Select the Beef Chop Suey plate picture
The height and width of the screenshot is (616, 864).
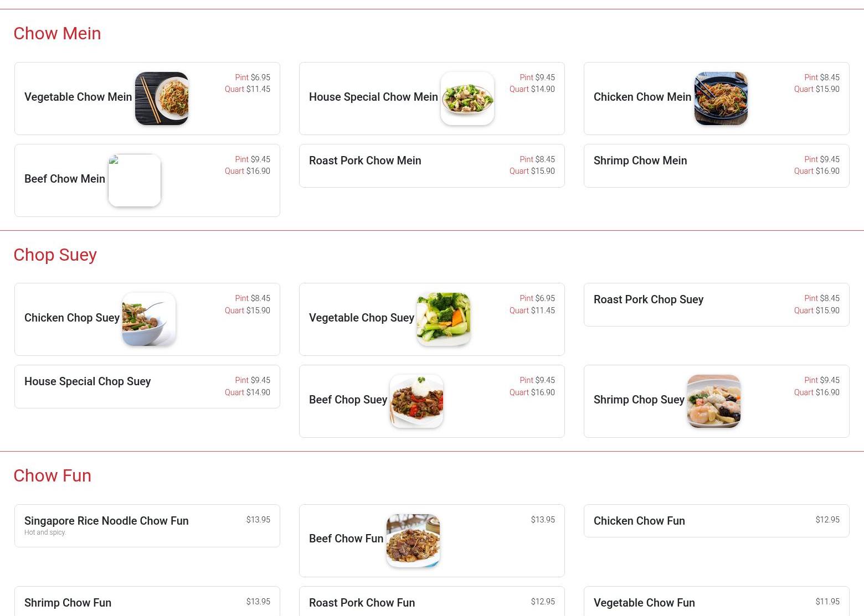(416, 401)
